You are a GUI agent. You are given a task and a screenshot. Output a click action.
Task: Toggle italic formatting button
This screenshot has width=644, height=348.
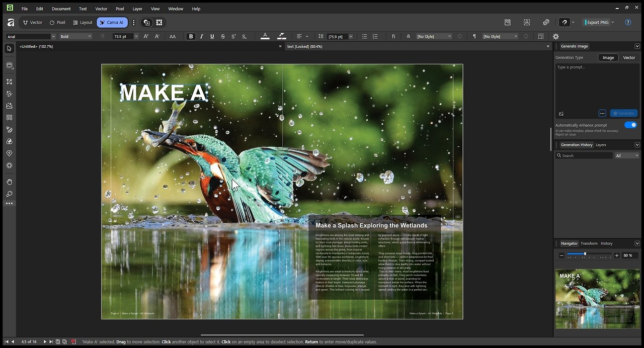point(201,37)
